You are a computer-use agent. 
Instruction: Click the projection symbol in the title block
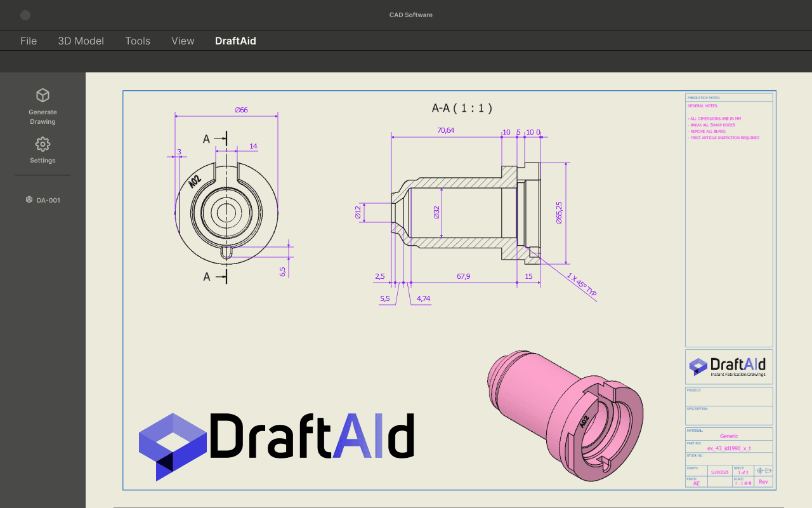[x=764, y=471]
